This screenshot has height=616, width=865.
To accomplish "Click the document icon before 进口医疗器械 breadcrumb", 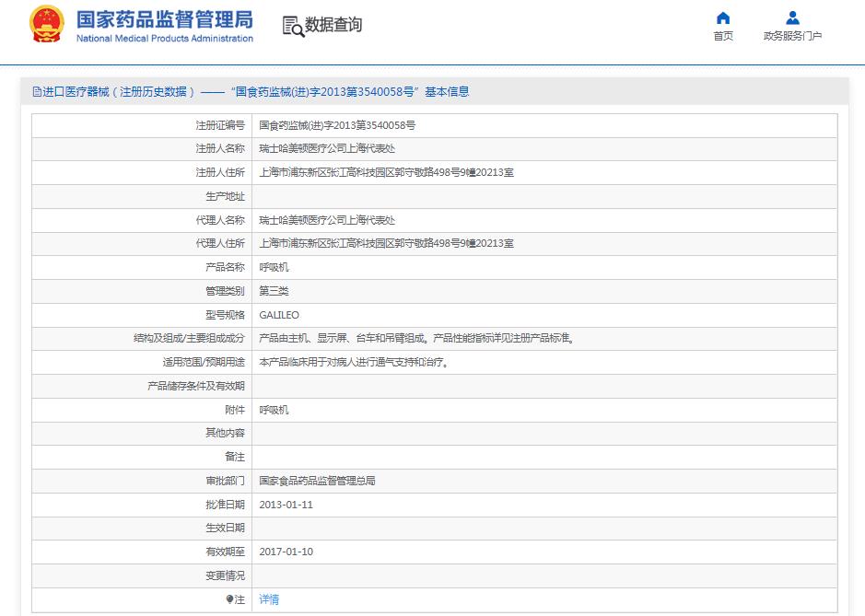I will (37, 90).
